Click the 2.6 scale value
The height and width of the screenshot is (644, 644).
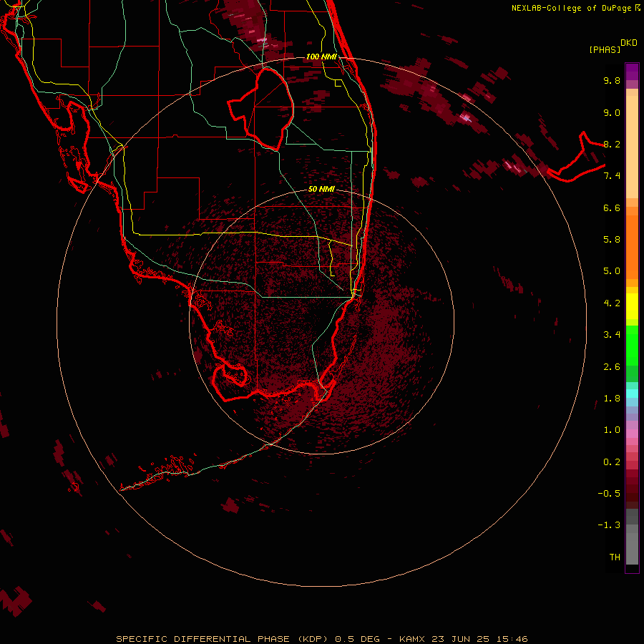[612, 367]
